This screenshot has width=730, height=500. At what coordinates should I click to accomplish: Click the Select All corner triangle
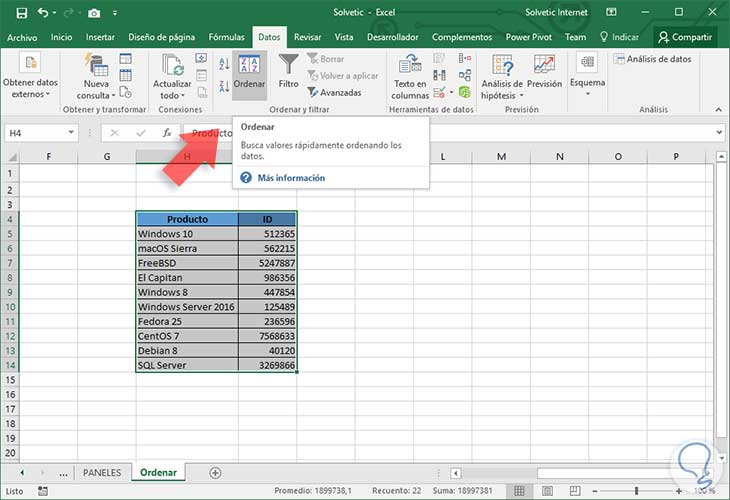[12, 157]
